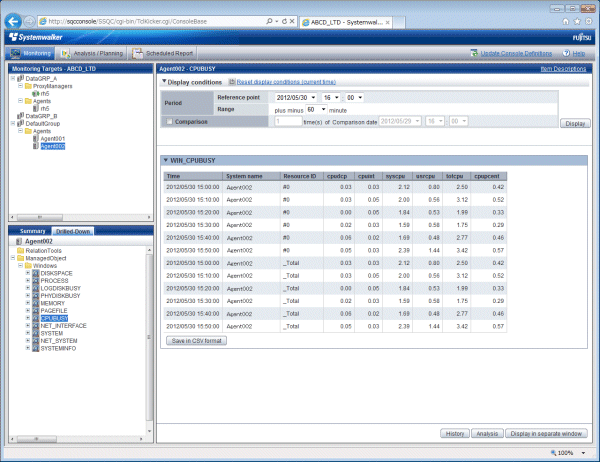Collapse the DataGRP_A tree node
Image resolution: width=600 pixels, height=462 pixels.
point(13,78)
